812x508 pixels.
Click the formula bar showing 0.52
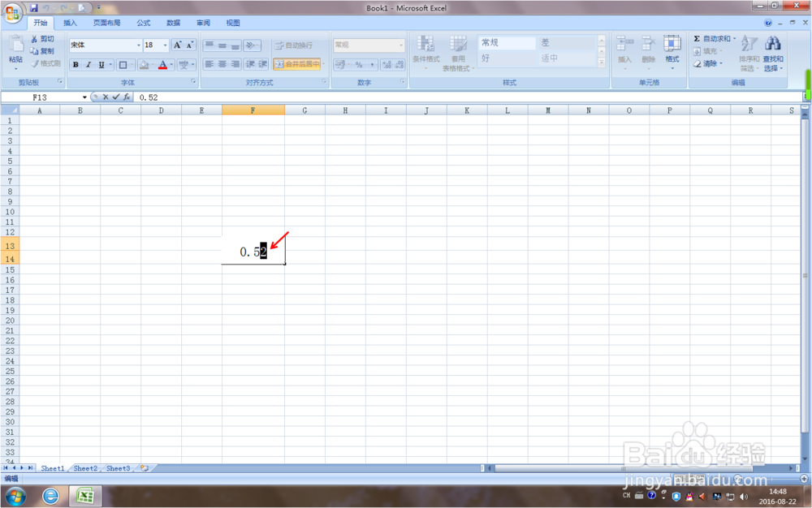point(469,97)
